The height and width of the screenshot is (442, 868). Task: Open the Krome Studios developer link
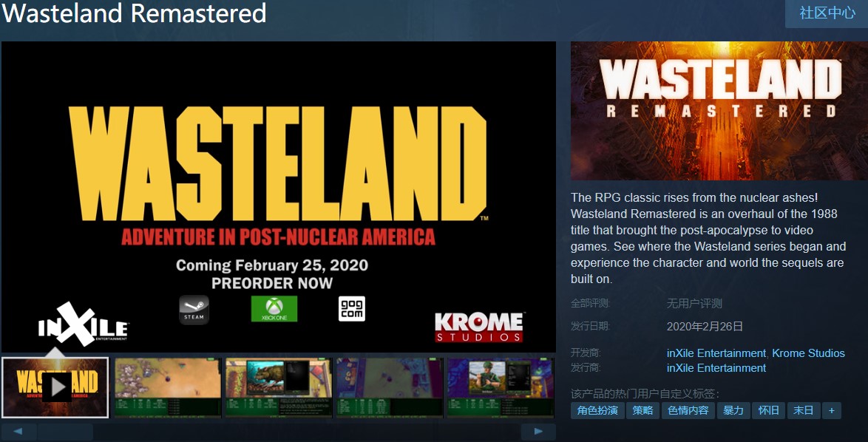[x=808, y=353]
